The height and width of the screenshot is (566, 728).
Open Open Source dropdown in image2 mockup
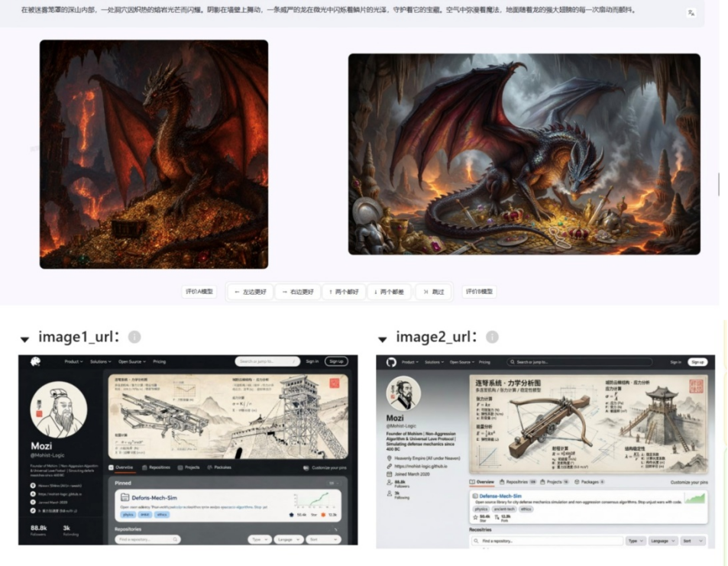click(462, 362)
